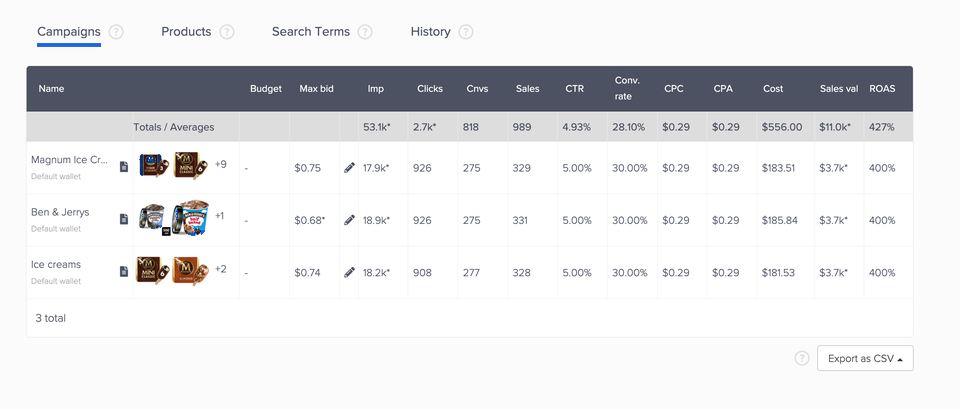
Task: Sort by Clicks column header
Action: (x=430, y=89)
